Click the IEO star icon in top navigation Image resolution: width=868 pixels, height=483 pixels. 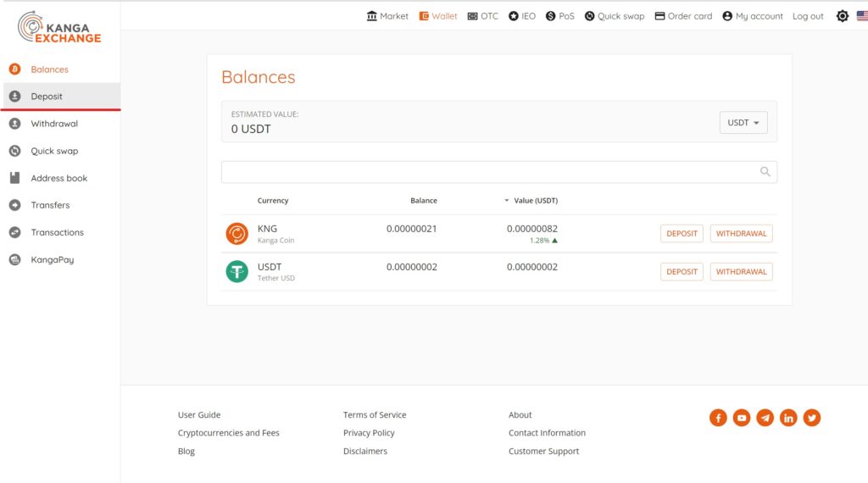click(x=513, y=16)
